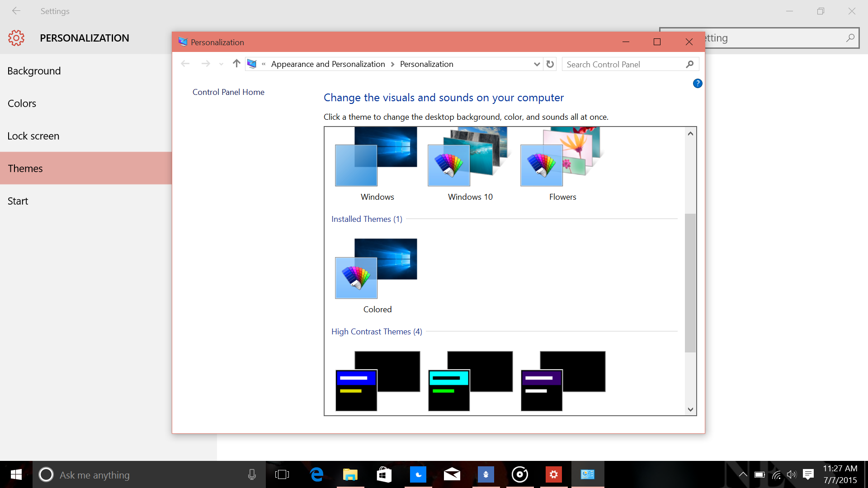868x488 pixels.
Task: Click the Control Panel back arrow
Action: click(185, 64)
